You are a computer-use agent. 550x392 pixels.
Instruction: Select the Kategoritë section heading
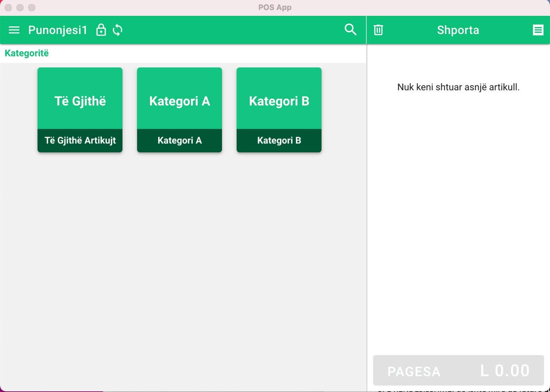26,53
